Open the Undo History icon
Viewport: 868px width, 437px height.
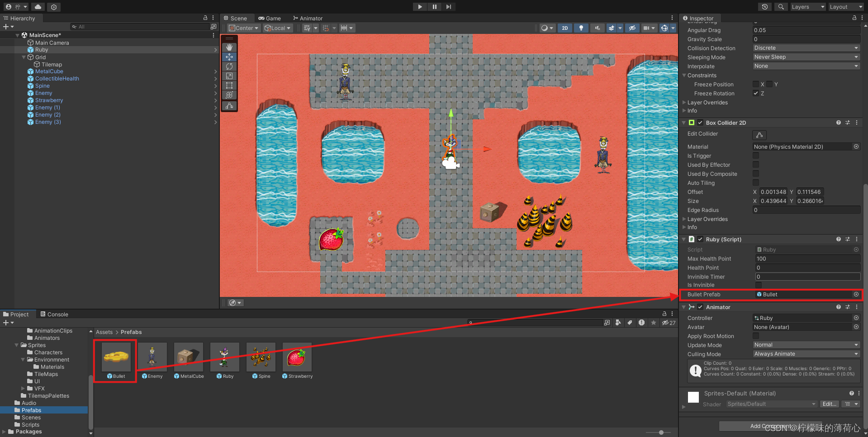(x=765, y=7)
